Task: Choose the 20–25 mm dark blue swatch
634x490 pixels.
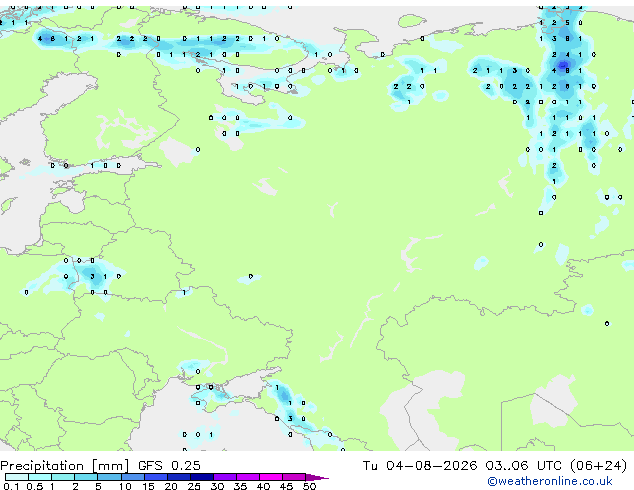Action: pos(178,477)
